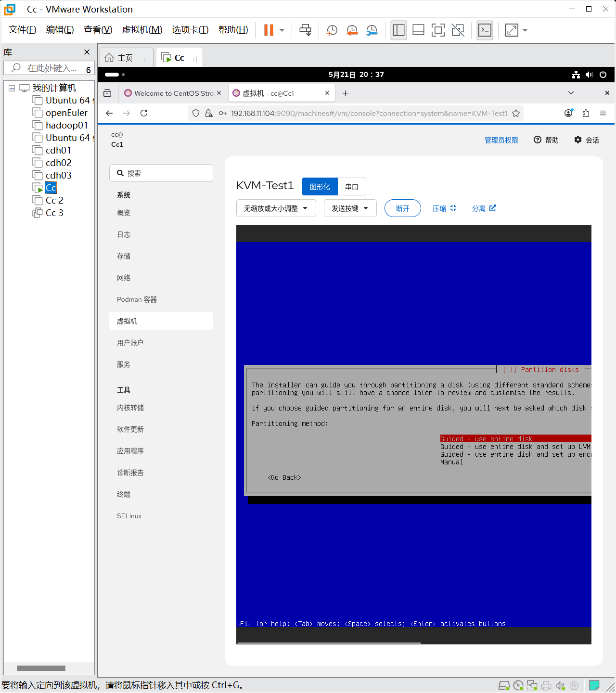616x693 pixels.
Task: Open the snapshot manager
Action: 372,30
